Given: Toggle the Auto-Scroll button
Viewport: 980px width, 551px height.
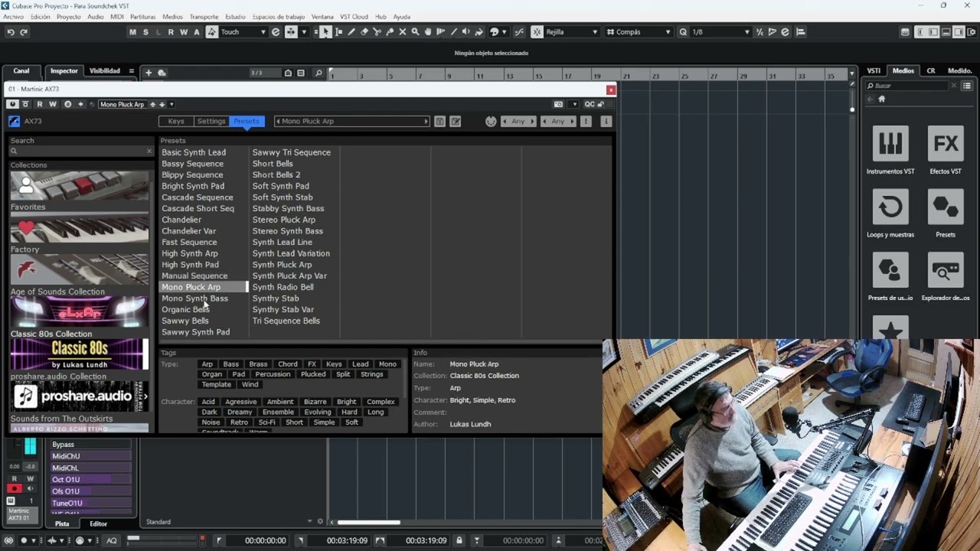Looking at the screenshot, I should click(291, 32).
